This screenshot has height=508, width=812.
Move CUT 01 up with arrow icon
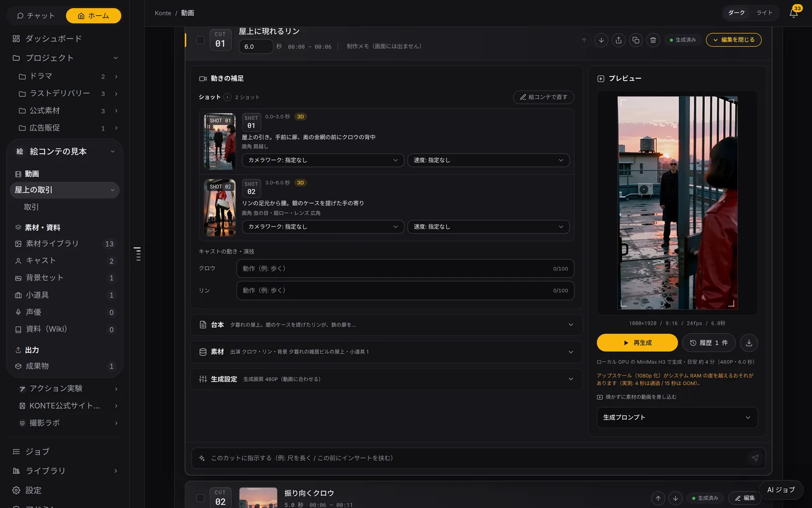click(x=584, y=40)
